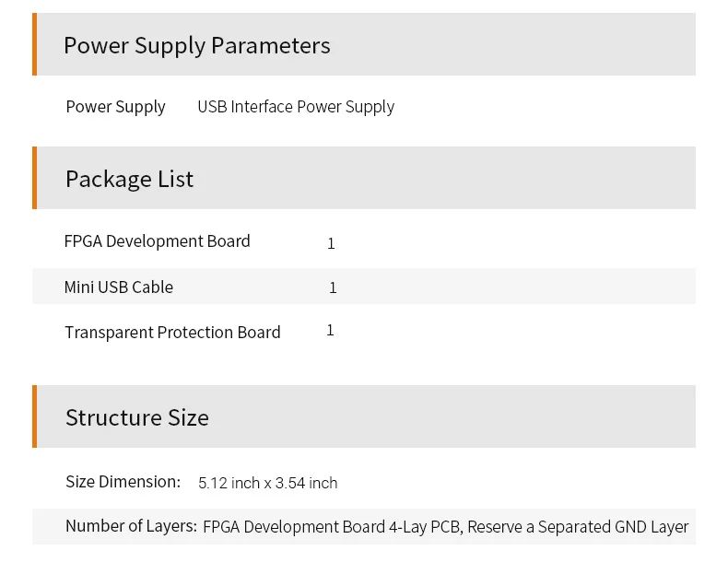Click the Package List heading
The image size is (728, 586).
(x=129, y=179)
